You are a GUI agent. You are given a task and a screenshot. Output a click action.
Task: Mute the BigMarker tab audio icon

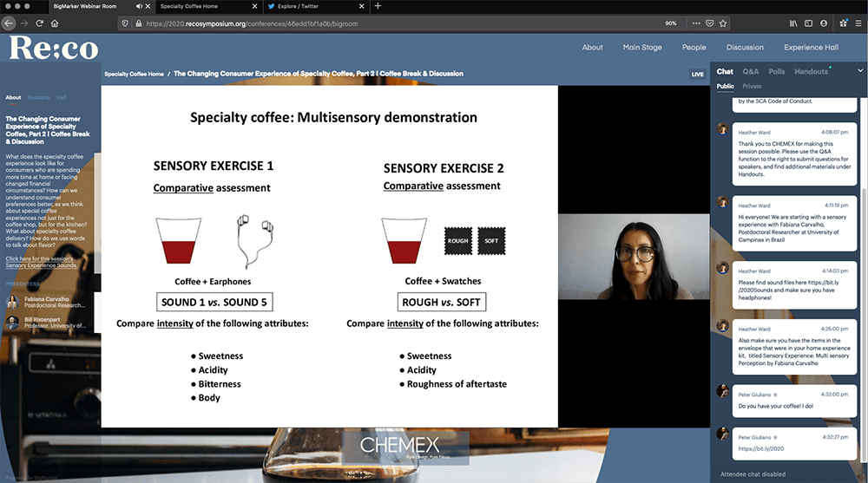tap(140, 6)
